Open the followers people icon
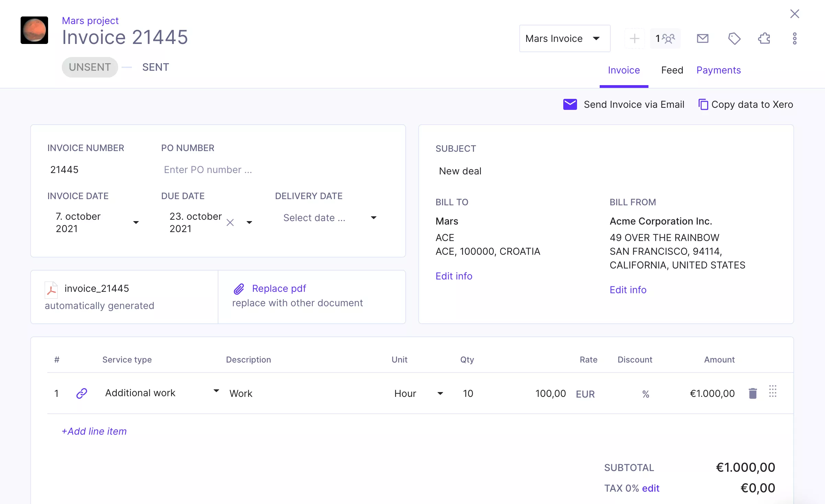The image size is (825, 504). (665, 38)
